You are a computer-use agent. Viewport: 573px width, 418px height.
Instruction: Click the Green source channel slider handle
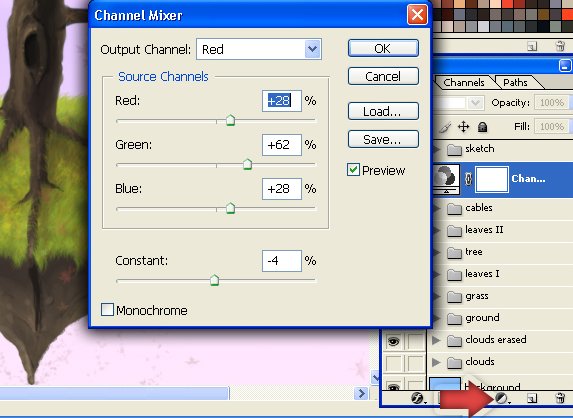[247, 164]
